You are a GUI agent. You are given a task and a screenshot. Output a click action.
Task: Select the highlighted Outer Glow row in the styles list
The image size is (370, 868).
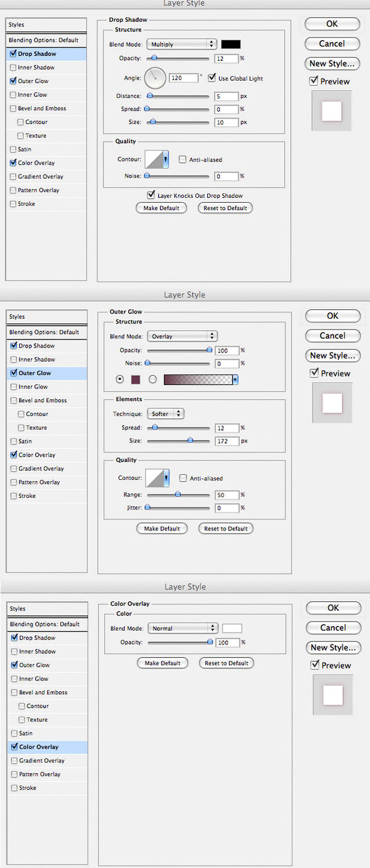pos(47,373)
